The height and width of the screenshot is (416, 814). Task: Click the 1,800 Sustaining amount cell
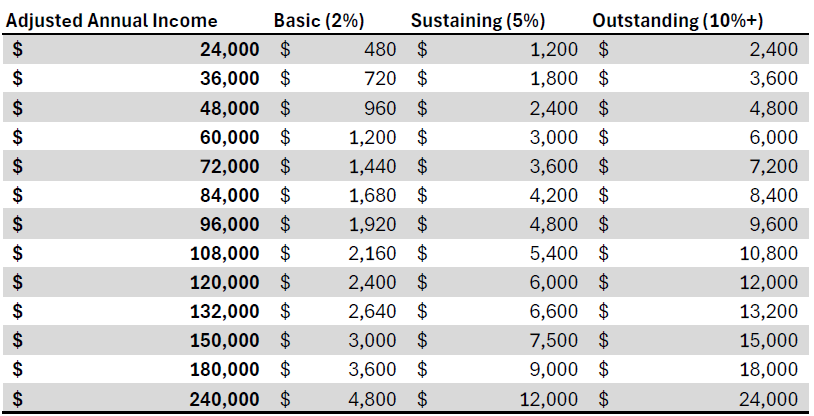pos(554,78)
